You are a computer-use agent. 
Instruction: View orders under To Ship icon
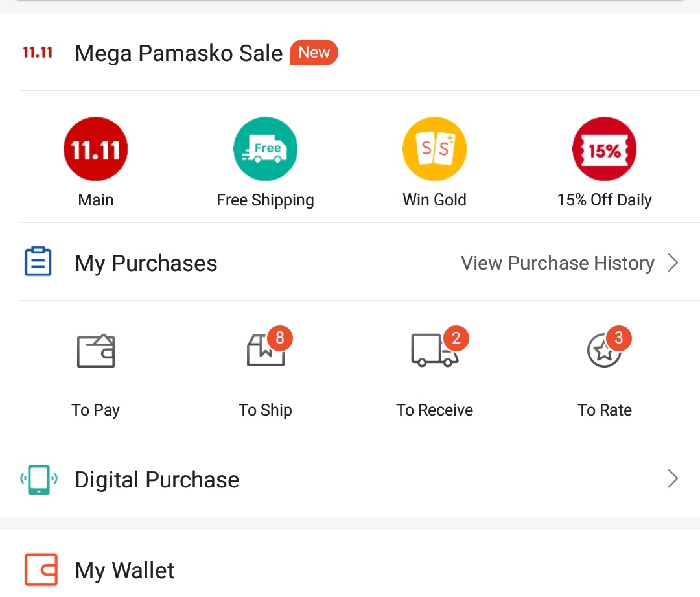coord(266,351)
